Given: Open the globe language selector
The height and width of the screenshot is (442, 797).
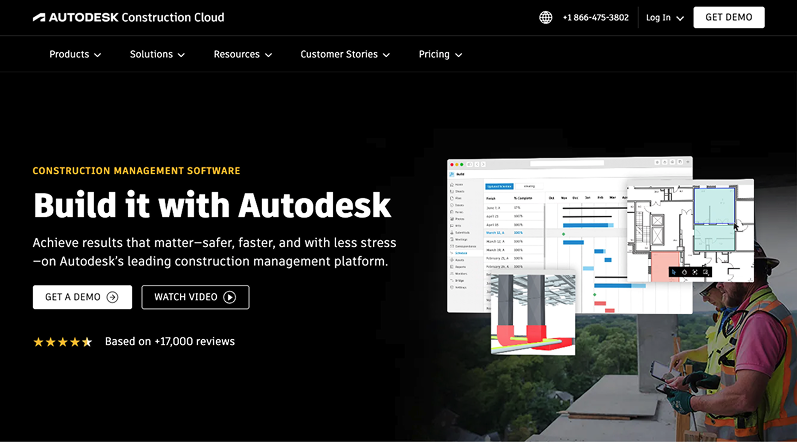Looking at the screenshot, I should point(545,17).
